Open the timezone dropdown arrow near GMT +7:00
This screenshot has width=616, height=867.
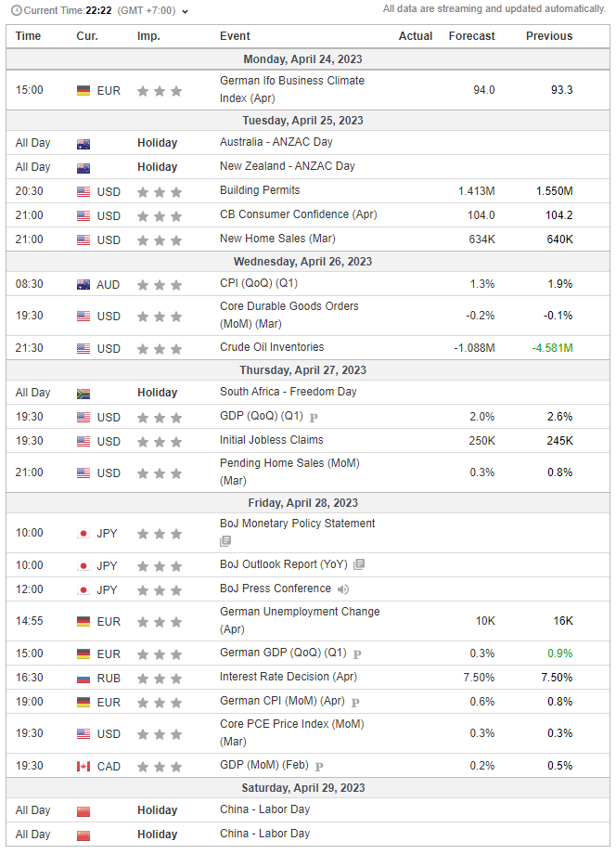pyautogui.click(x=185, y=12)
